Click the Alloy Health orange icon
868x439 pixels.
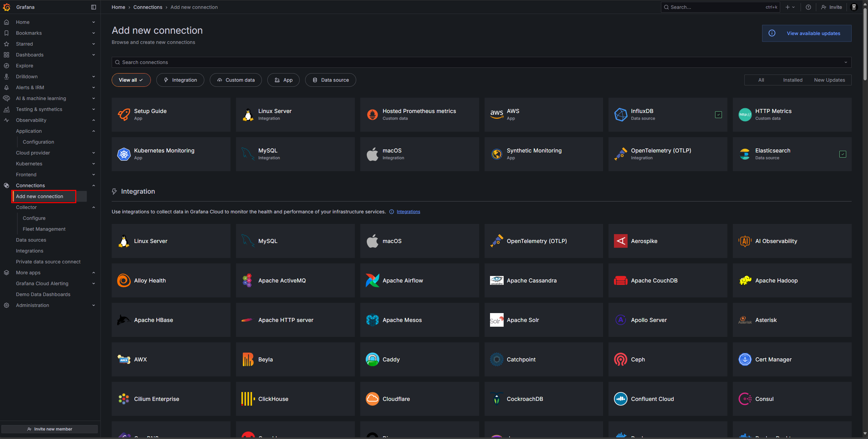click(124, 280)
